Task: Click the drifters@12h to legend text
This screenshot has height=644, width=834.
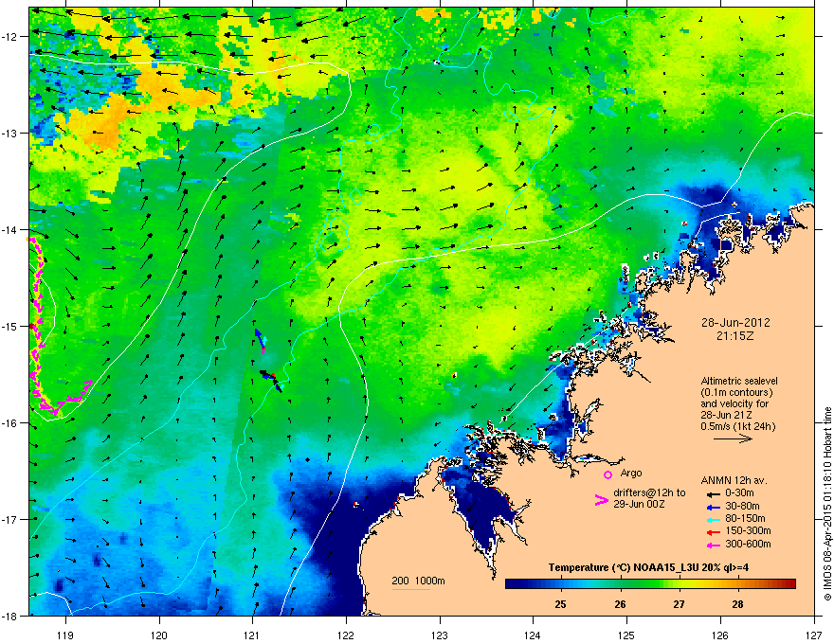Action: coord(649,493)
